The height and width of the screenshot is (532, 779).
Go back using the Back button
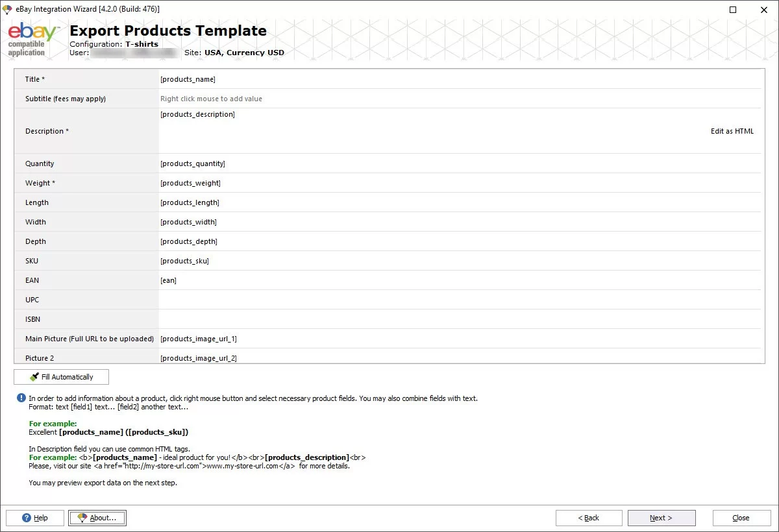(x=588, y=518)
